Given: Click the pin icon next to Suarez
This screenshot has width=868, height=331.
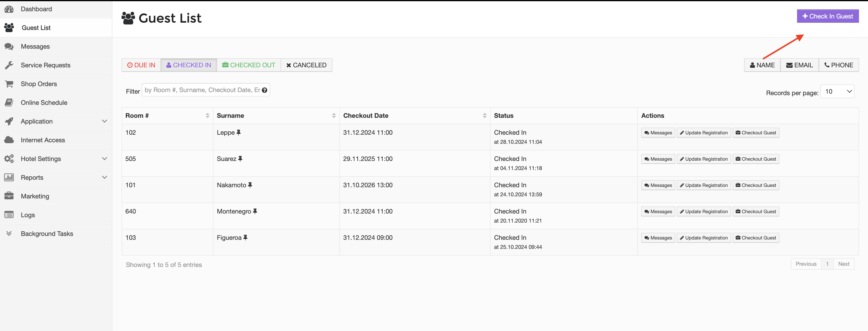Looking at the screenshot, I should (x=240, y=159).
